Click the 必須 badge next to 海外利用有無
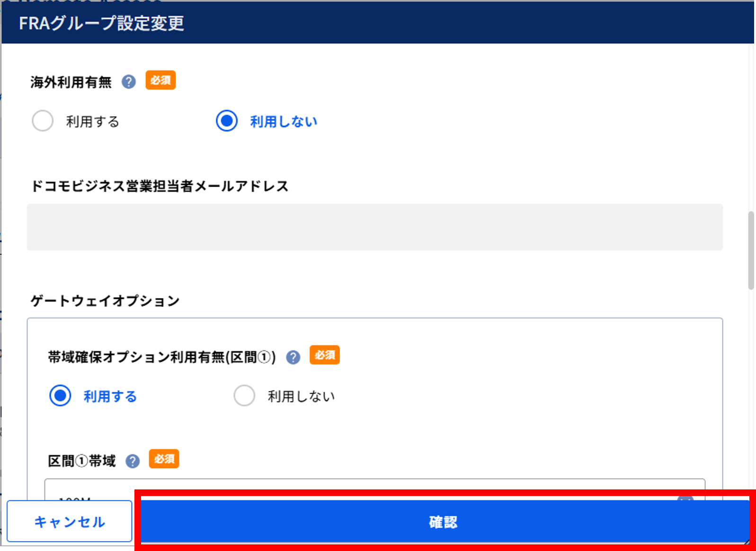 [160, 81]
